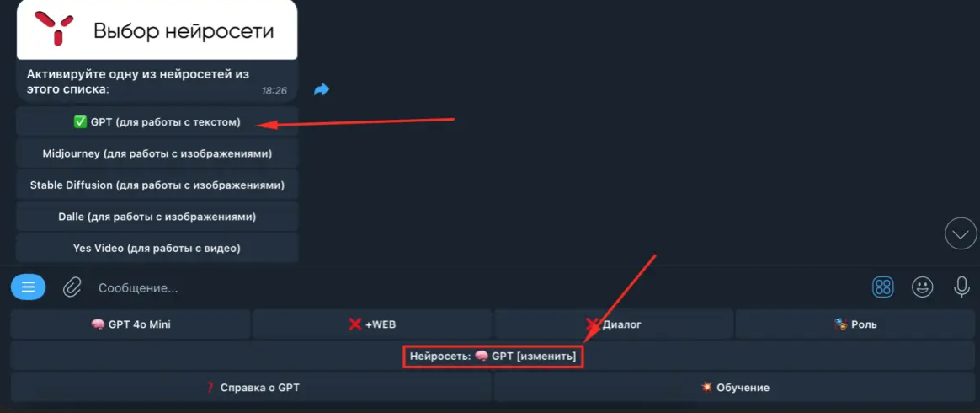Open the GPT 4o Mini model selector
This screenshot has width=980, height=413.
coord(130,324)
